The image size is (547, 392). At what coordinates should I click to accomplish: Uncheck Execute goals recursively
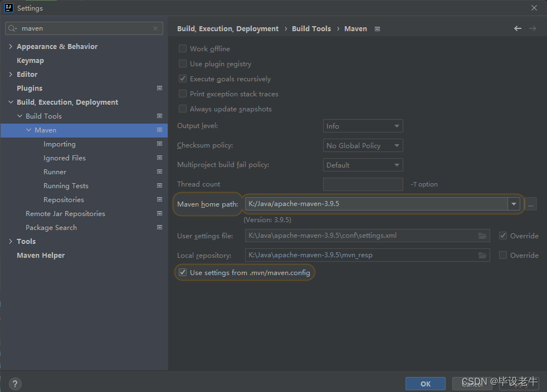183,79
